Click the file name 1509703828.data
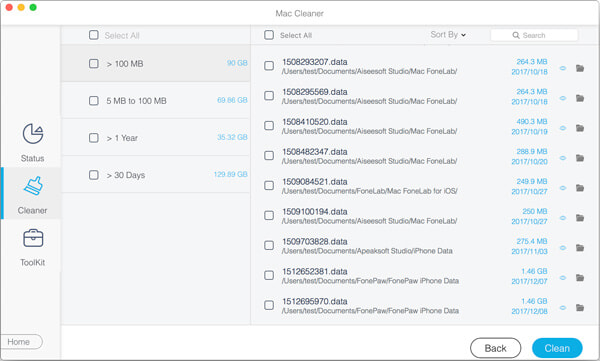This screenshot has height=361, width=600. coord(315,242)
